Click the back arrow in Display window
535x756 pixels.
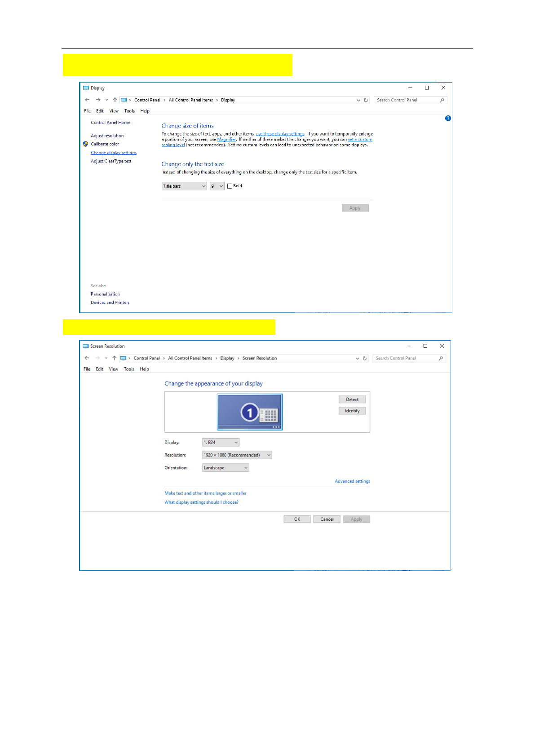coord(87,100)
